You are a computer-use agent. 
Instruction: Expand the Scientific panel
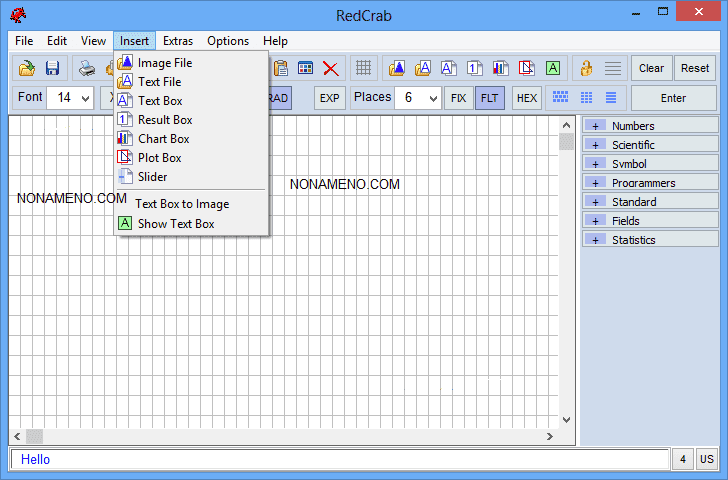[595, 145]
